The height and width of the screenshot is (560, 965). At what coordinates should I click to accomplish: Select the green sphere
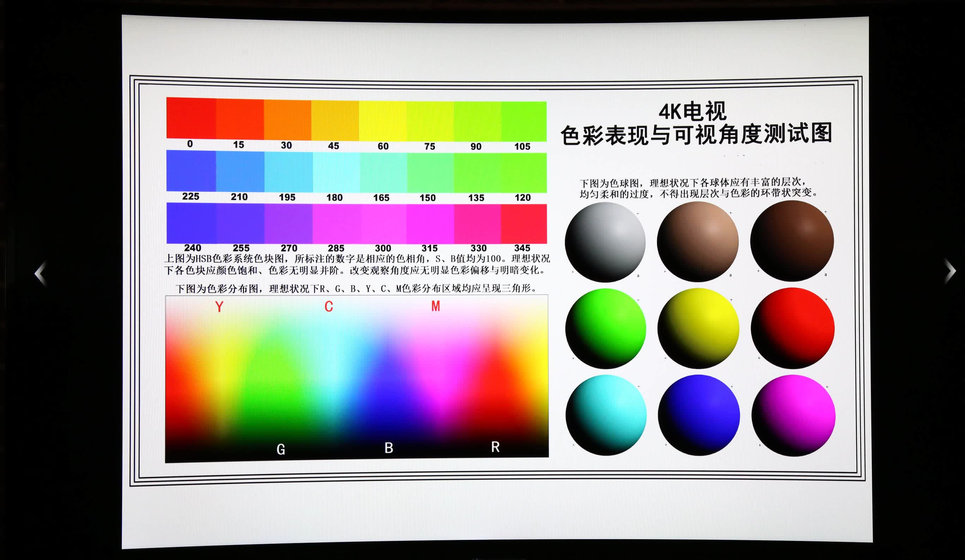click(606, 328)
